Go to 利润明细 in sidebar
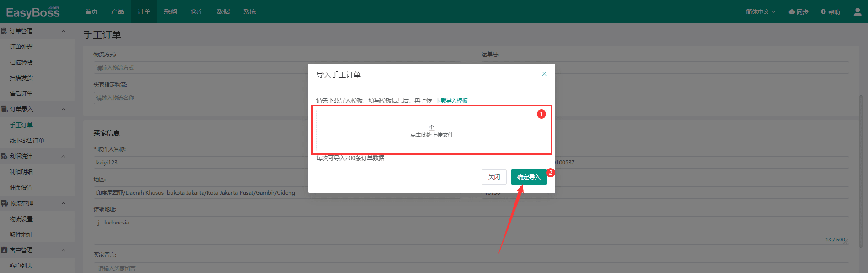The width and height of the screenshot is (868, 273). point(21,172)
